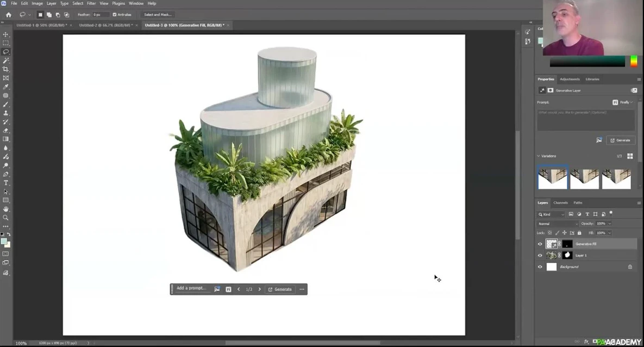644x347 pixels.
Task: Switch to the Channels tab
Action: (x=560, y=203)
